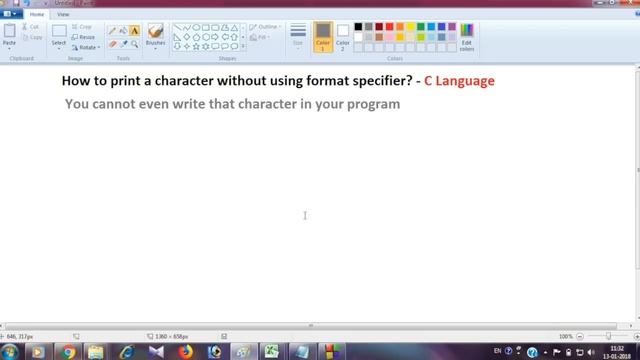Viewport: 640px width, 360px height.
Task: Select the Magnifier tool
Action: click(x=134, y=44)
